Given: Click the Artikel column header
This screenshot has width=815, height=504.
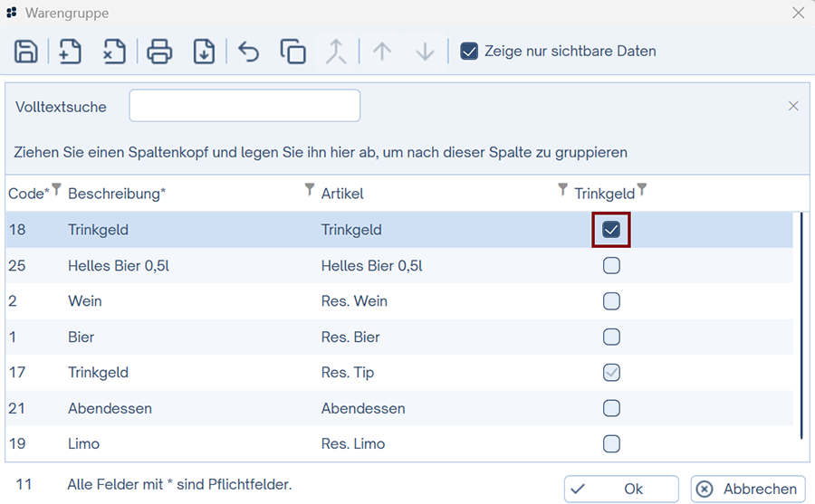Looking at the screenshot, I should [342, 194].
